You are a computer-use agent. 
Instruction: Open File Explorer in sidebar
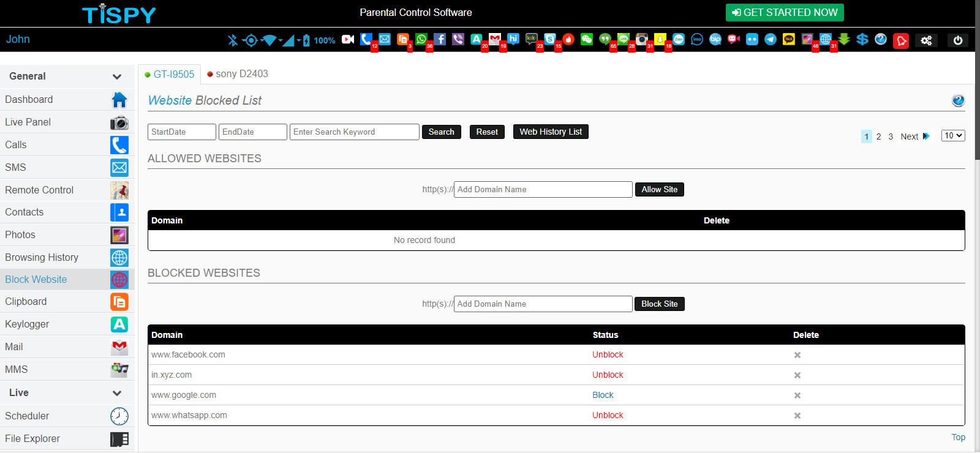click(67, 438)
